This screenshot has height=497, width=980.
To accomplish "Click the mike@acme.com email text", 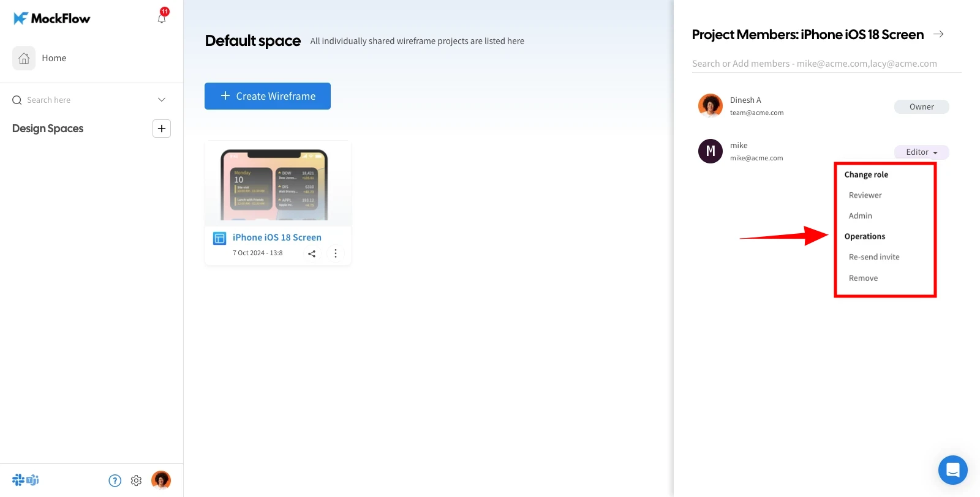I will click(756, 158).
